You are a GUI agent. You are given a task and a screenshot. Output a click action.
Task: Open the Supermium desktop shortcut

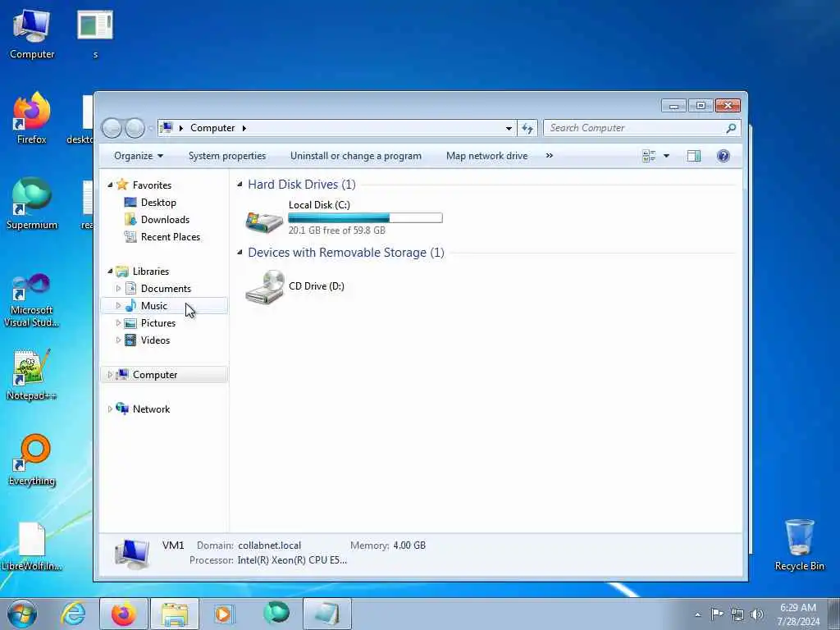(32, 204)
